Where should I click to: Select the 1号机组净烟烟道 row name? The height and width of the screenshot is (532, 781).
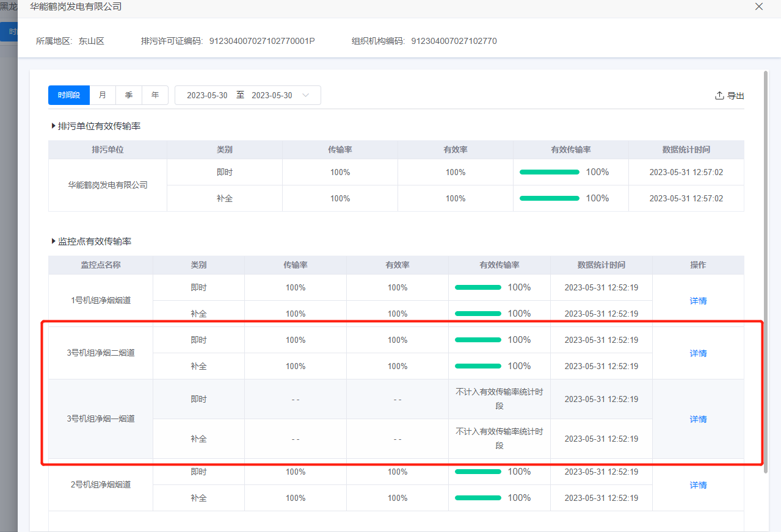(101, 300)
